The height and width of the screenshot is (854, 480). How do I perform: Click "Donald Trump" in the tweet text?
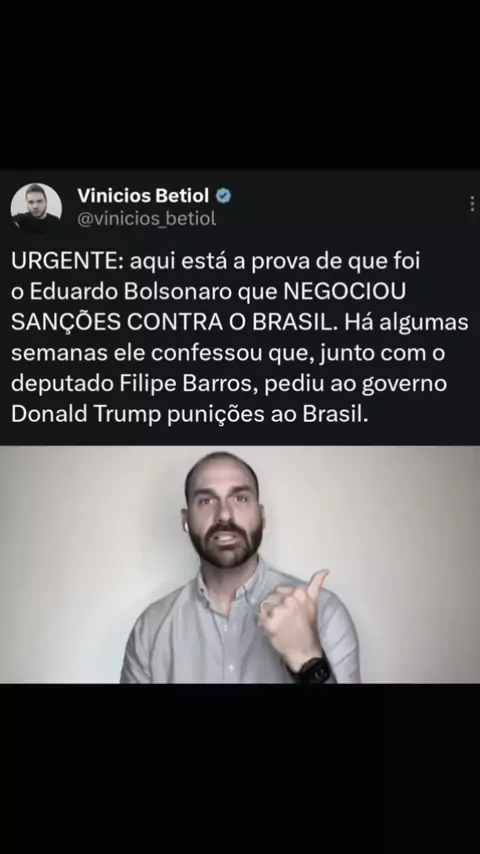(86, 414)
